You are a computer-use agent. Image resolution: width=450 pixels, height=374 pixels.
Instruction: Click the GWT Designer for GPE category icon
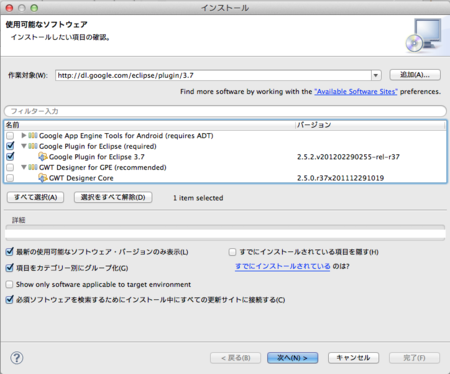point(33,167)
